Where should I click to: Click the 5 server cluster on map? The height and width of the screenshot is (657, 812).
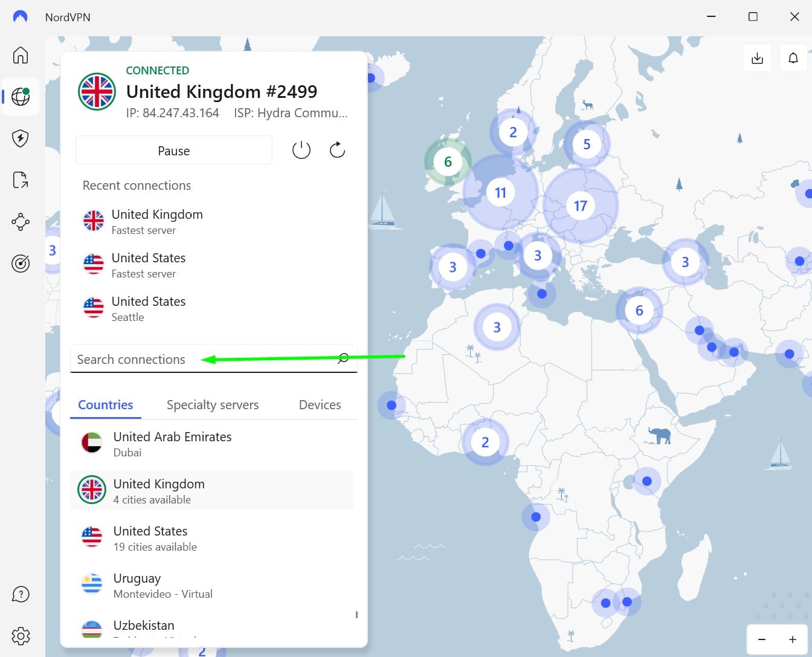point(587,144)
